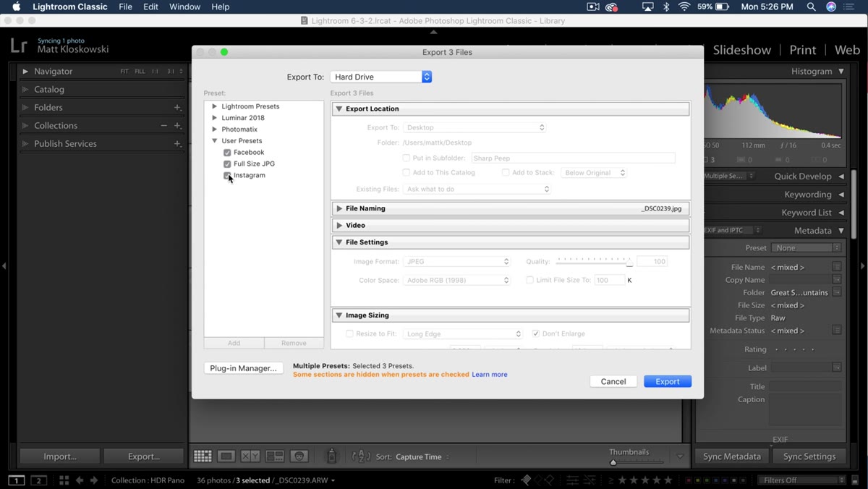Open Help menu in menu bar
The image size is (868, 489).
pos(220,7)
